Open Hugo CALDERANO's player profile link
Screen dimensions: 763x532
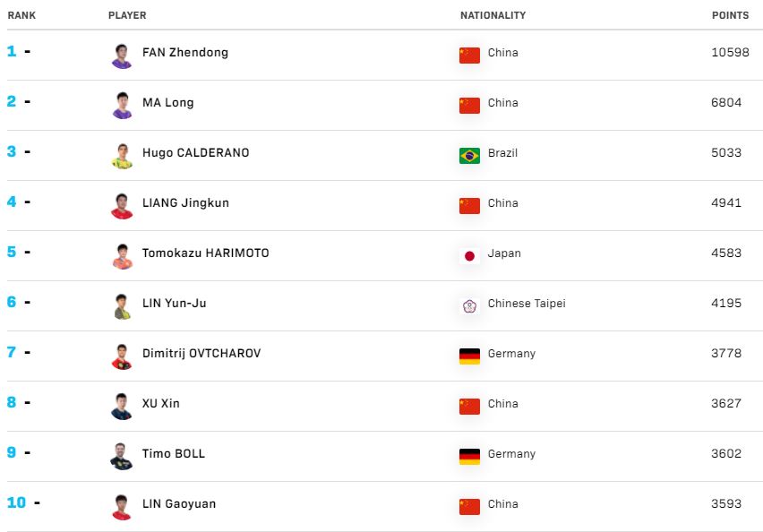195,153
